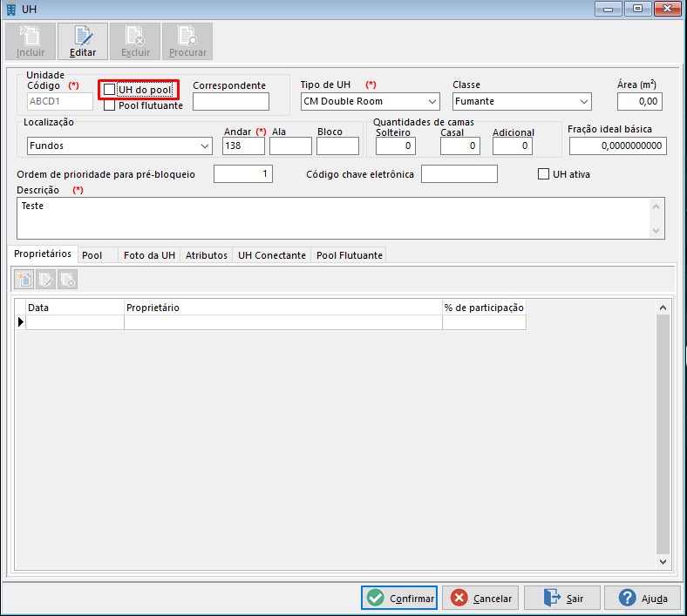Click Descrição scrollbar down arrow

click(x=656, y=230)
